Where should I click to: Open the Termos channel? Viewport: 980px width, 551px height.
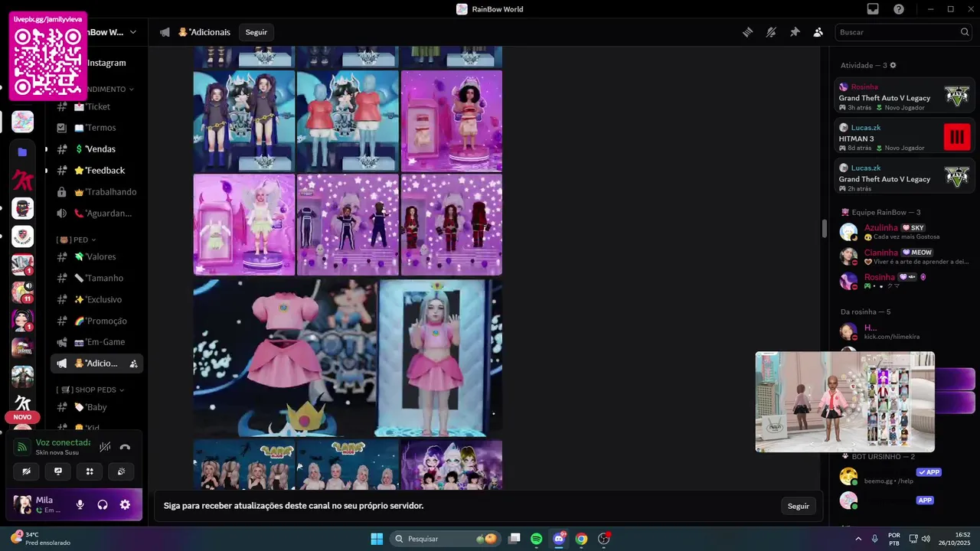pyautogui.click(x=96, y=128)
